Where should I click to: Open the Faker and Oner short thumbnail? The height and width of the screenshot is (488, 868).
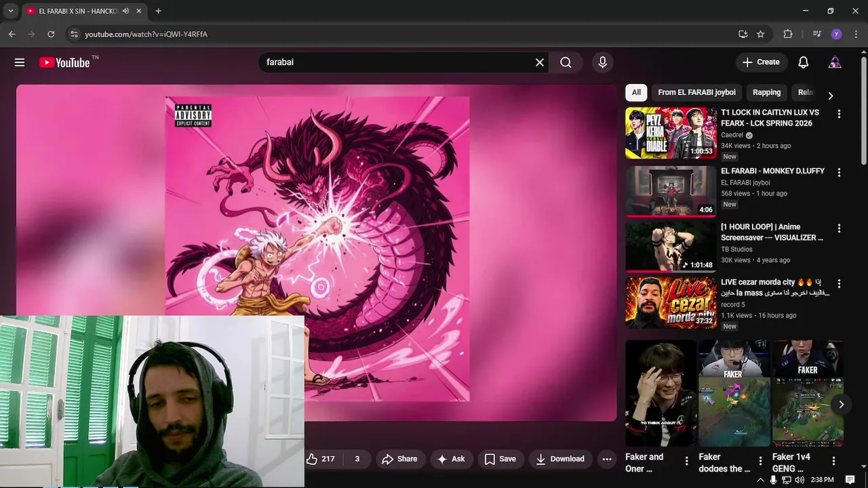660,393
